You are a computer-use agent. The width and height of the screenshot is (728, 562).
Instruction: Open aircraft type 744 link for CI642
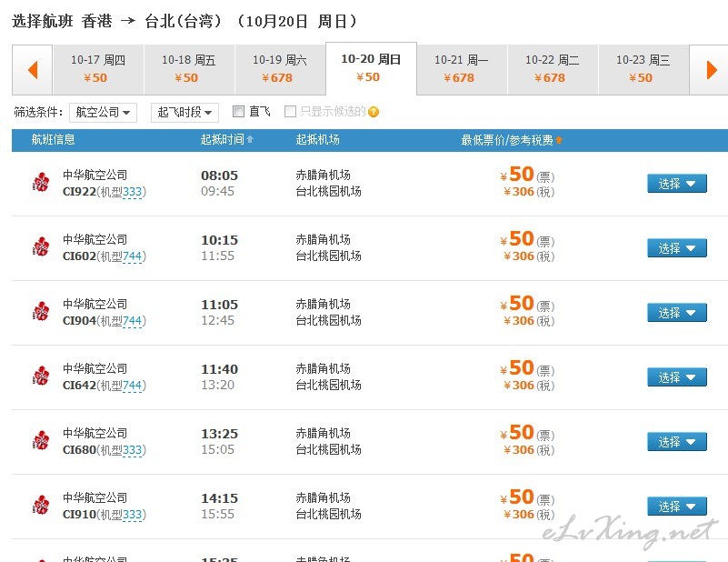coord(133,386)
